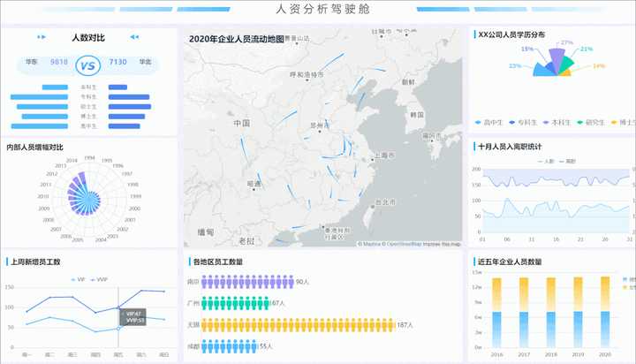Toggle the 专科生 legend item in 学历分布 chart
The height and width of the screenshot is (364, 636).
[523, 122]
